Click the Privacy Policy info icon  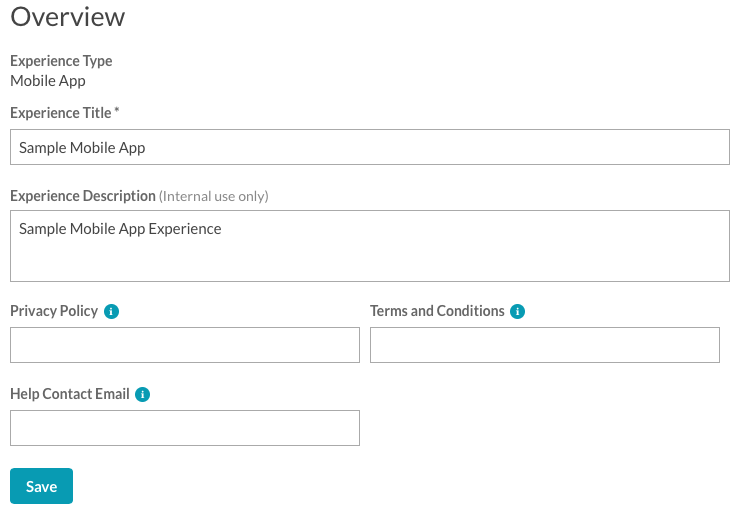[x=111, y=311]
